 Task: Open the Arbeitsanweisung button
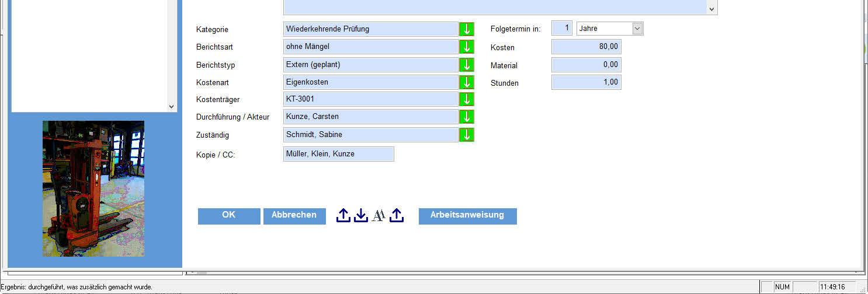467,216
